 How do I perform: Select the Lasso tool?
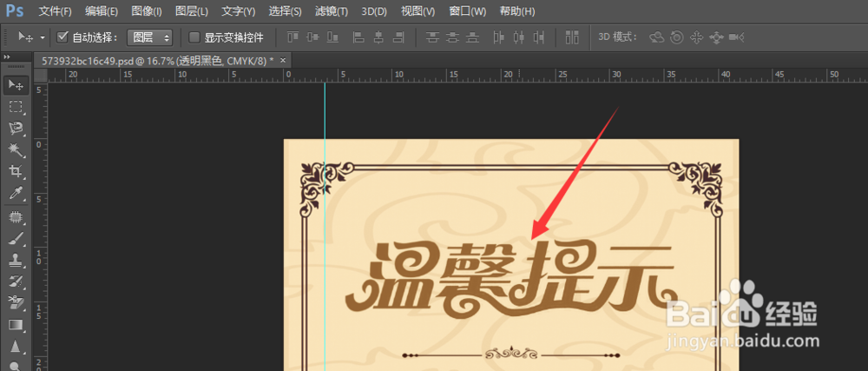coord(16,128)
